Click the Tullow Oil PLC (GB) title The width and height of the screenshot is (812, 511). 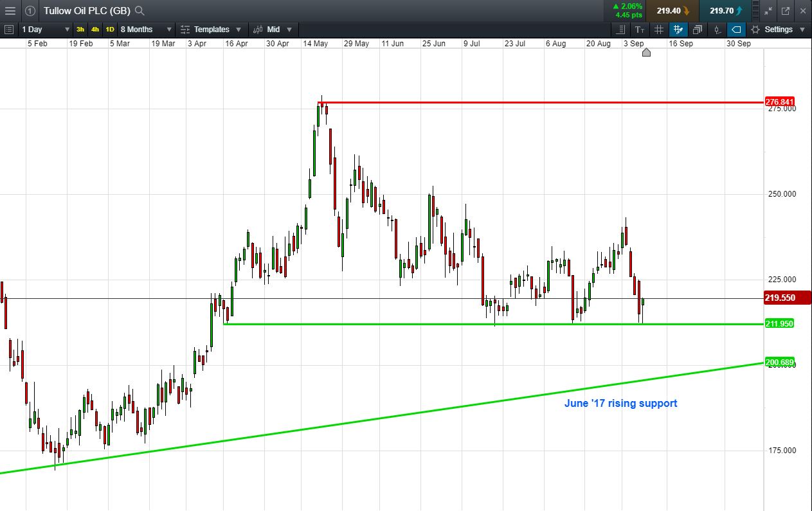point(87,11)
